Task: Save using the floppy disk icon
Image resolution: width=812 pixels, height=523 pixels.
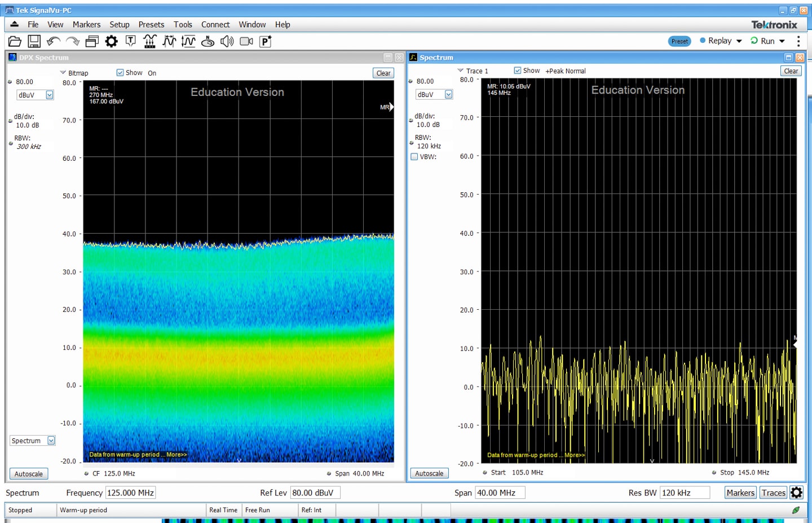Action: pyautogui.click(x=34, y=41)
